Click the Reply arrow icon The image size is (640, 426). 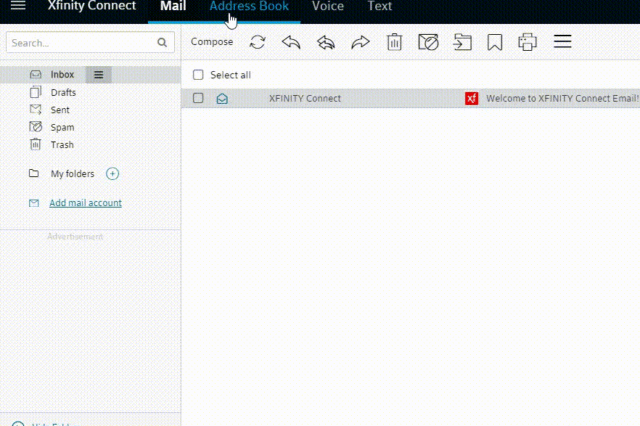[x=291, y=42]
